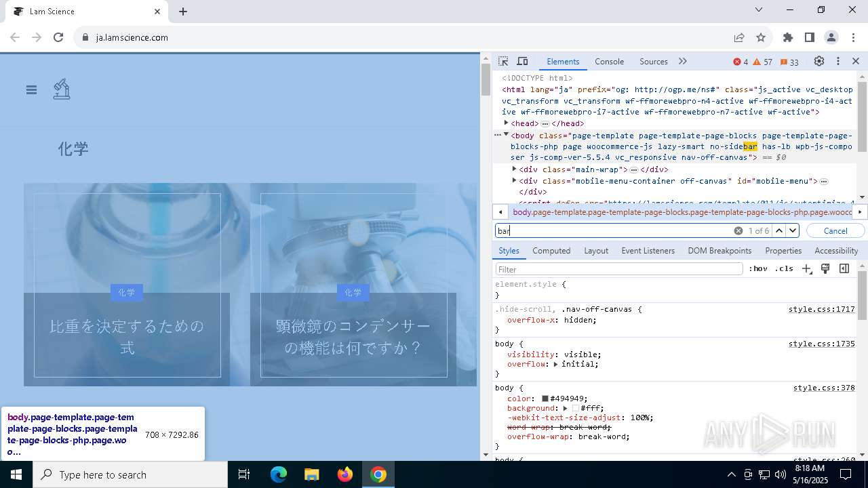Expand the head element node
The width and height of the screenshot is (868, 488).
pyautogui.click(x=506, y=123)
